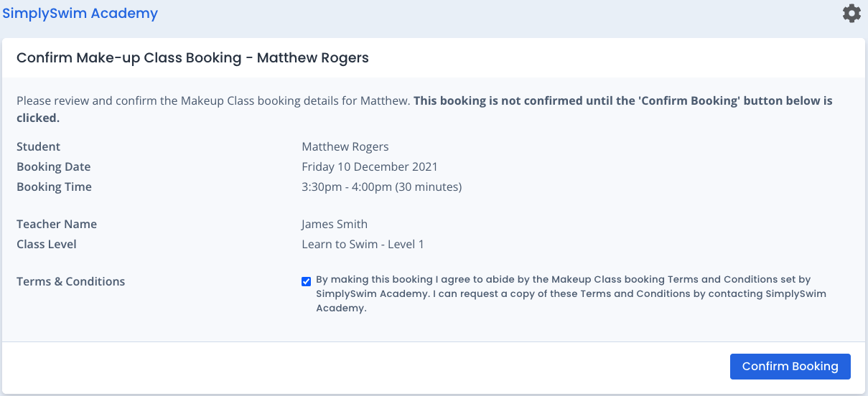Uncheck the Terms & Conditions checkbox
Screen dimensions: 868x396
click(x=307, y=281)
